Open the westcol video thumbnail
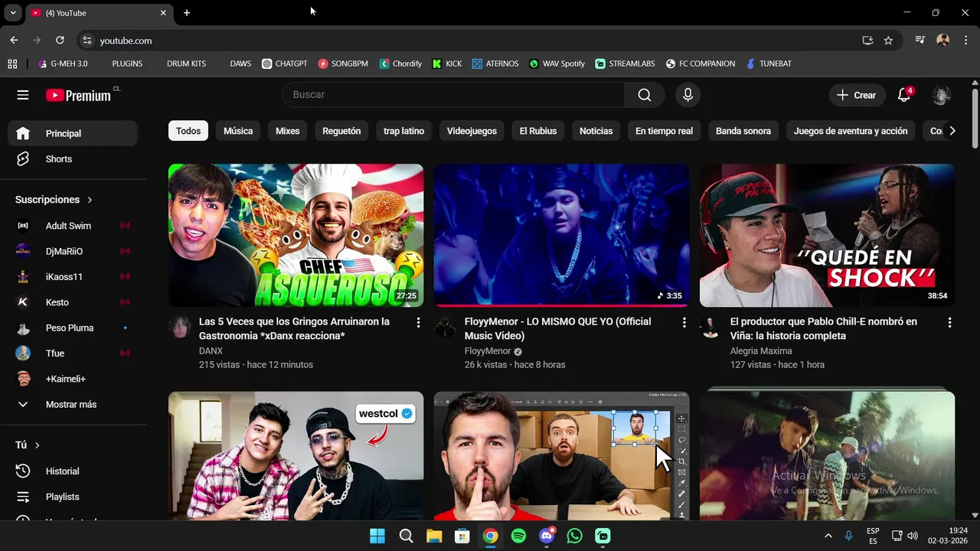The width and height of the screenshot is (980, 551). click(296, 456)
